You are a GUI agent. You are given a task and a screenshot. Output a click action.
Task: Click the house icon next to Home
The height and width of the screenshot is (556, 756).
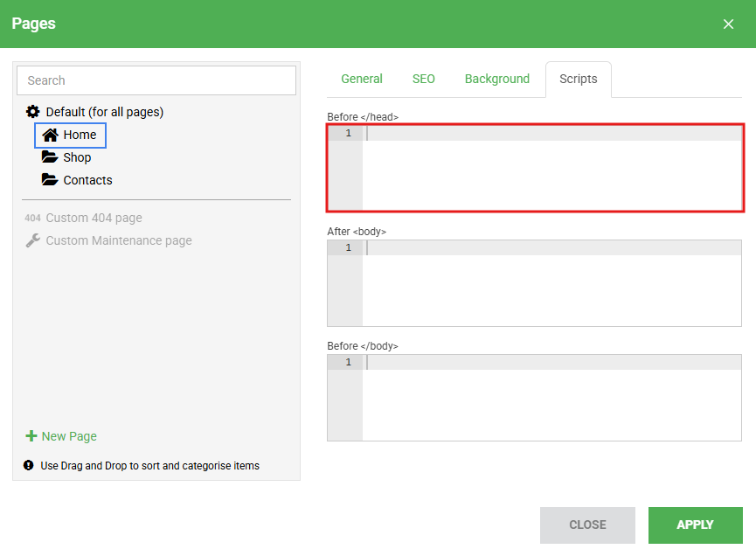click(x=51, y=135)
